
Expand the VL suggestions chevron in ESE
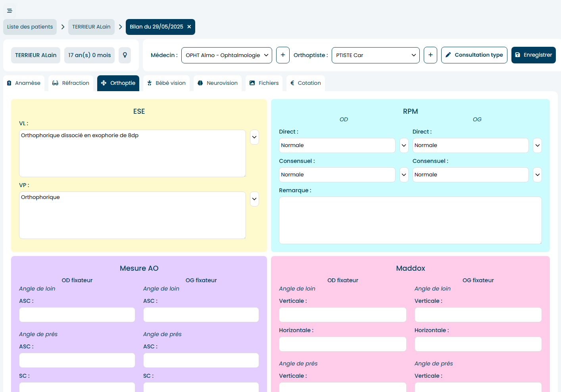tap(254, 137)
